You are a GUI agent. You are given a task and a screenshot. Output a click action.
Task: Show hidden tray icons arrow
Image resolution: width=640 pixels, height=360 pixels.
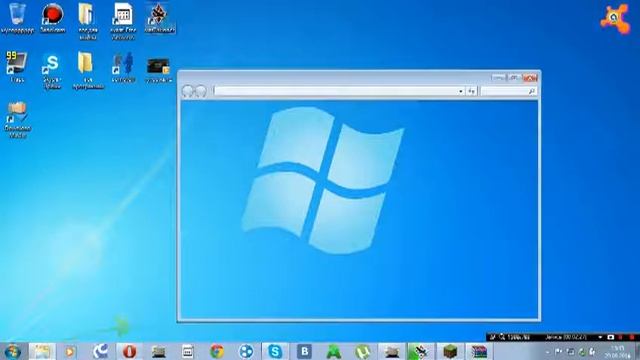click(x=547, y=351)
